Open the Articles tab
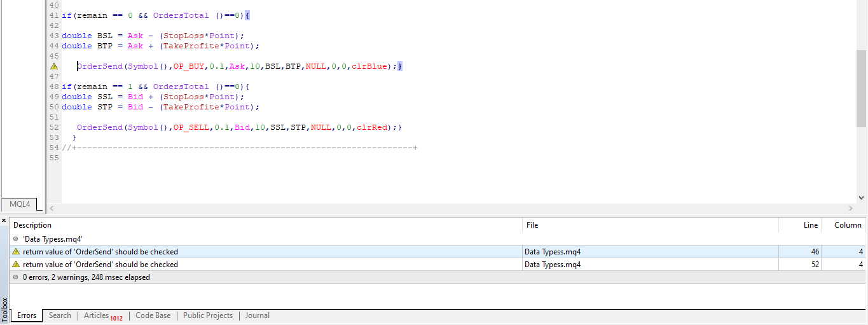This screenshot has height=325, width=868. 103,315
